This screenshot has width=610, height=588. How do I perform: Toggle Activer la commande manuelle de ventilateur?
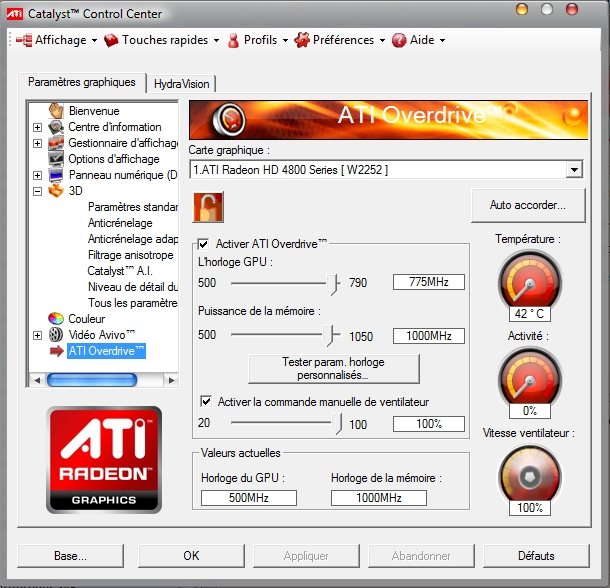206,401
